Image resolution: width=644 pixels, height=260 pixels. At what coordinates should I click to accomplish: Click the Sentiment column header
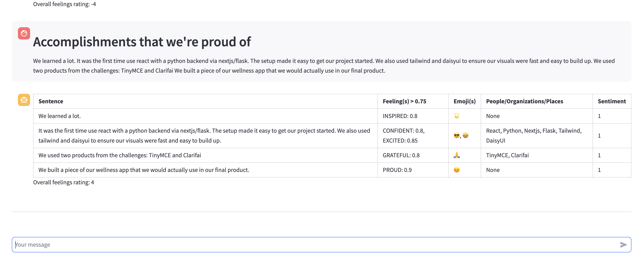click(611, 101)
